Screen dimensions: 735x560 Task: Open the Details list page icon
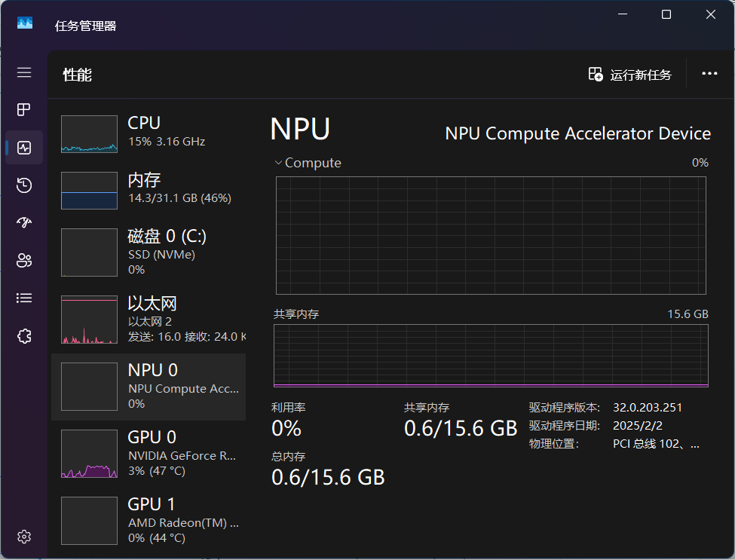point(24,298)
